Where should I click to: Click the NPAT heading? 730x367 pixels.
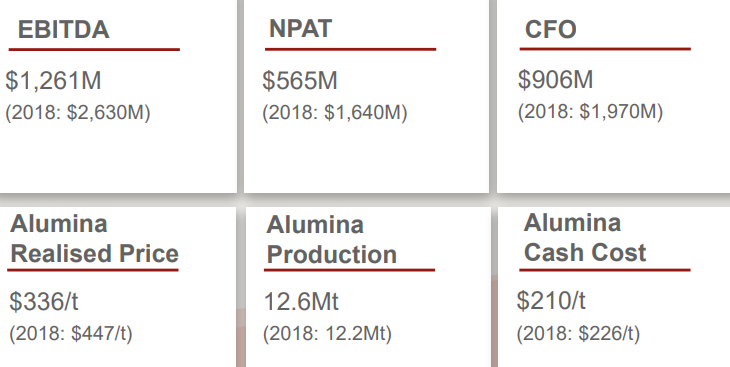pos(300,29)
